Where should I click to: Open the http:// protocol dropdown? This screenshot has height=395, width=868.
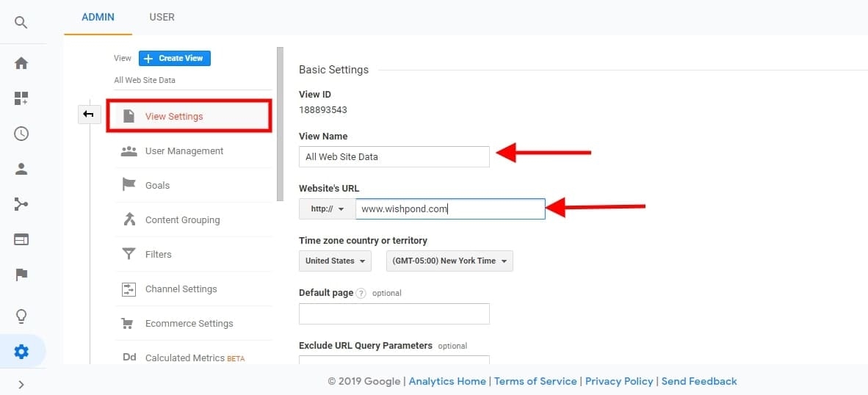[x=327, y=209]
